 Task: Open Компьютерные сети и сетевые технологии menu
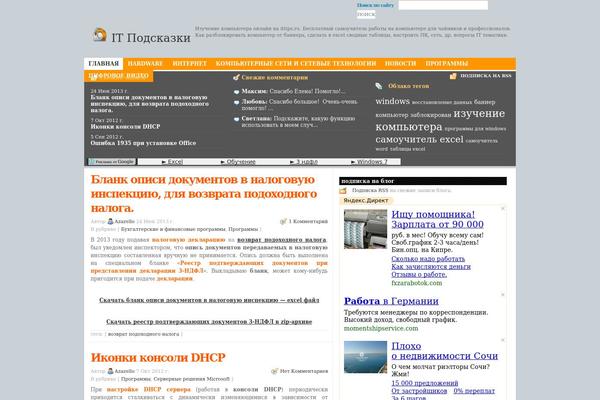point(296,64)
